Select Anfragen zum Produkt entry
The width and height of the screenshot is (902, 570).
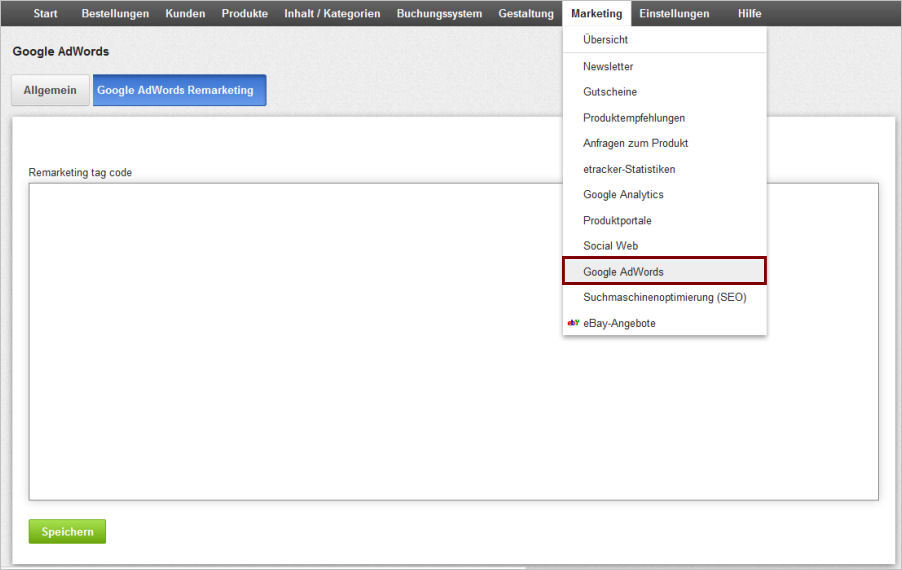point(664,143)
